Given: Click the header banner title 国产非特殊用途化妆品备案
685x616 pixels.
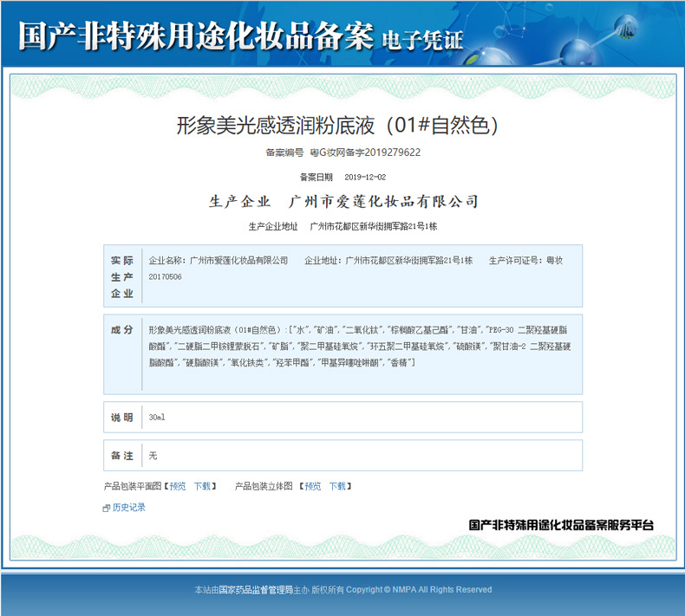Looking at the screenshot, I should click(196, 36).
